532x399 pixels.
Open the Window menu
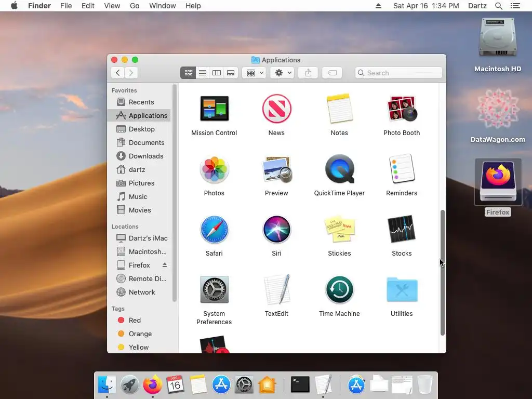pyautogui.click(x=163, y=6)
